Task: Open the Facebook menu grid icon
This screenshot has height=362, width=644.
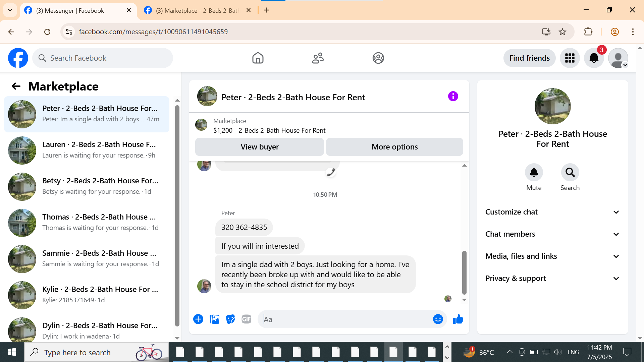Action: [x=570, y=58]
